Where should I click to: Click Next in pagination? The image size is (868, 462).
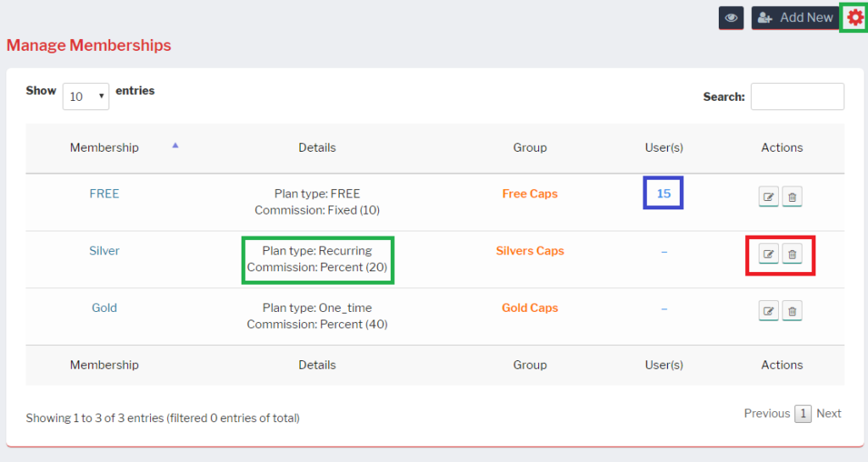point(829,414)
